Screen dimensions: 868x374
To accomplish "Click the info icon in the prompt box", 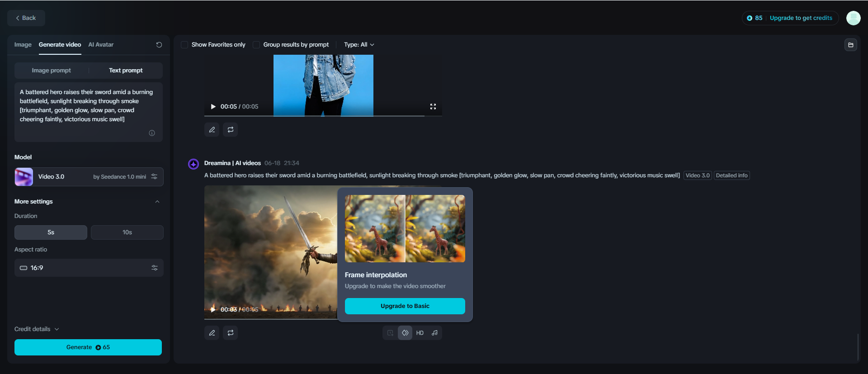I will point(152,133).
